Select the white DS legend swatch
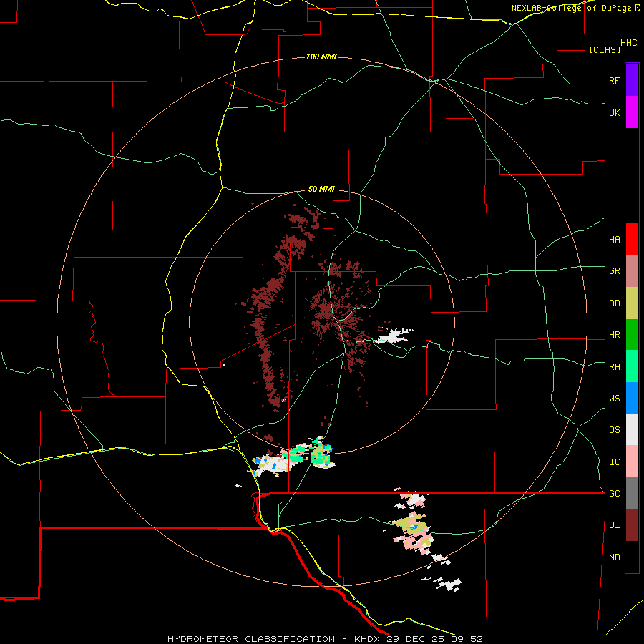This screenshot has height=644, width=644. [x=632, y=429]
